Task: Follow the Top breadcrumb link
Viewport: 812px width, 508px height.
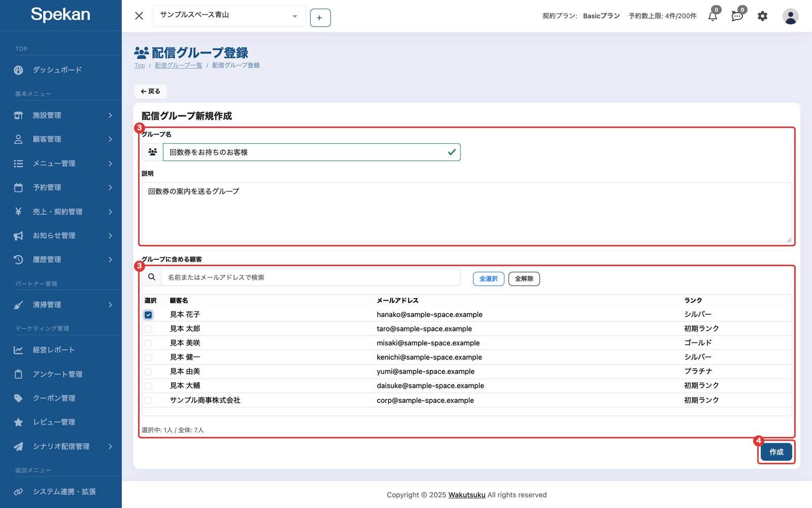Action: [140, 66]
